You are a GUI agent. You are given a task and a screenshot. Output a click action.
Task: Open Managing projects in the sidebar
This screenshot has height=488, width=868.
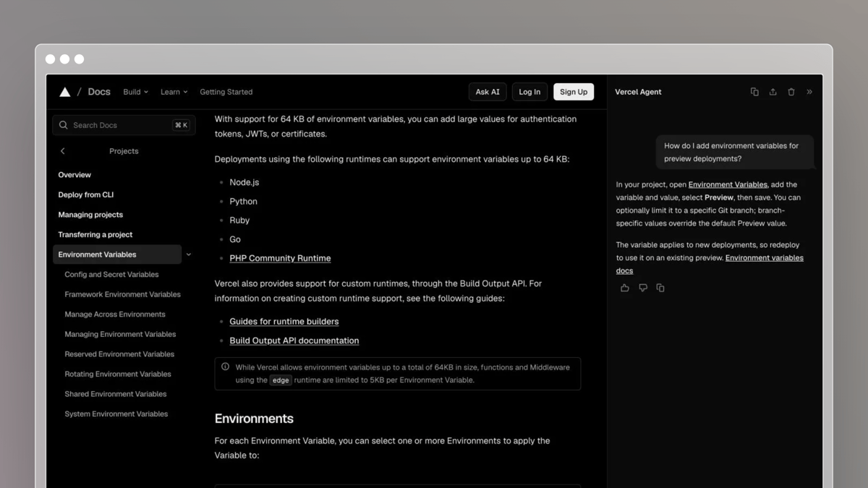click(x=90, y=215)
